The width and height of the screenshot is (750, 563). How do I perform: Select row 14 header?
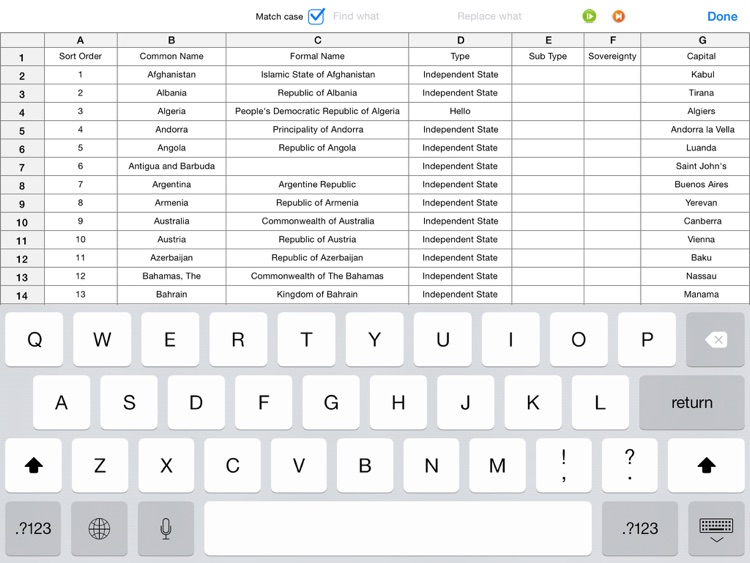(x=22, y=295)
